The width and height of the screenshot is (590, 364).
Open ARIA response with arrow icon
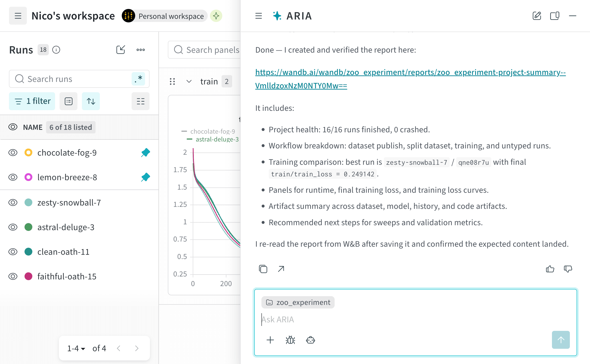point(281,269)
